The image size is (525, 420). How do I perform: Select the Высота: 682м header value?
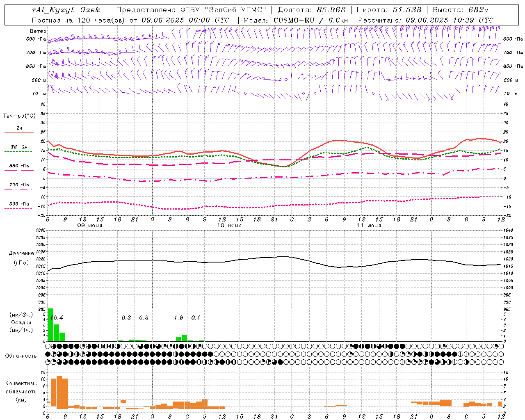[461, 10]
